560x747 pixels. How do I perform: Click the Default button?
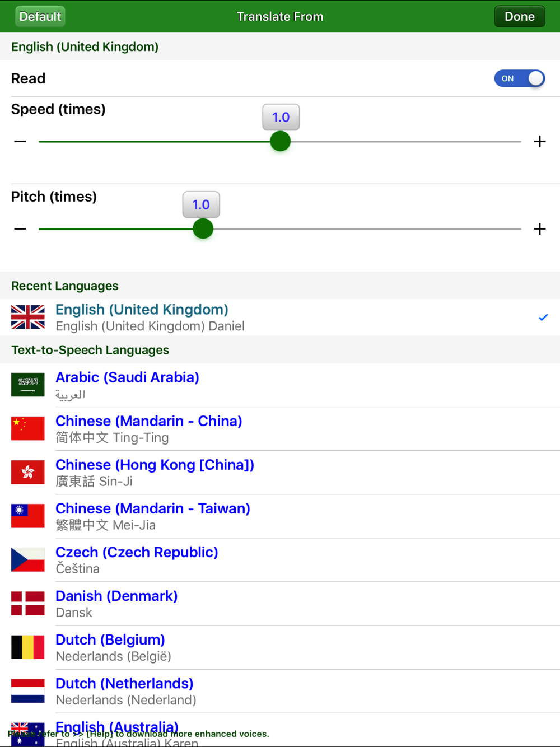coord(40,16)
